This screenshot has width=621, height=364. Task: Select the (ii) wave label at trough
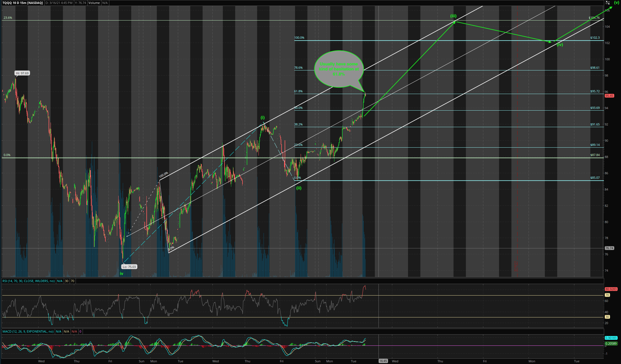pos(299,188)
